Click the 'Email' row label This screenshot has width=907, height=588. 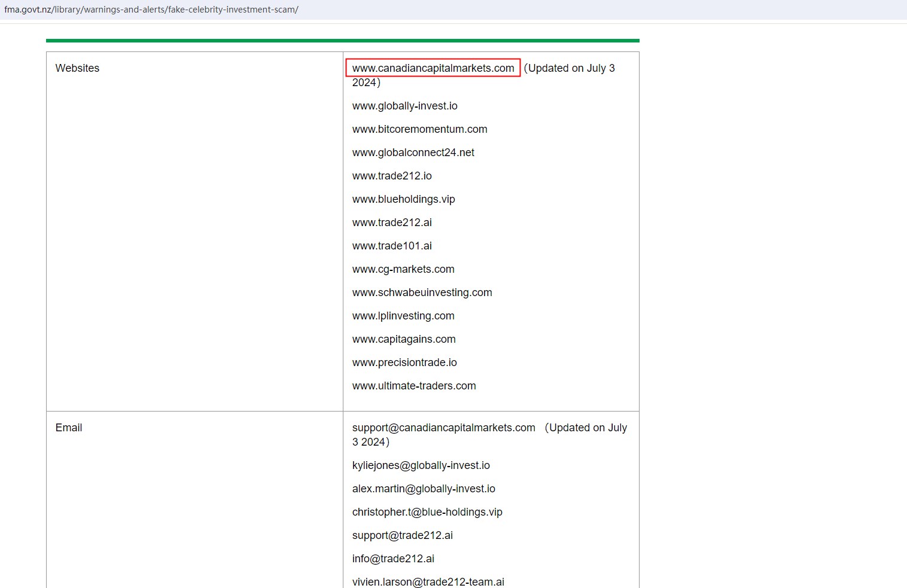pyautogui.click(x=69, y=428)
